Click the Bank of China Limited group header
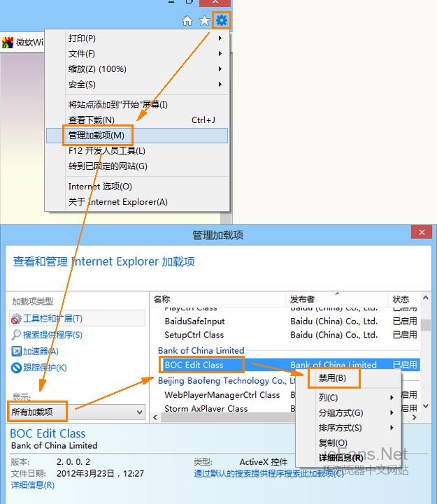437x504 pixels. coord(201,351)
